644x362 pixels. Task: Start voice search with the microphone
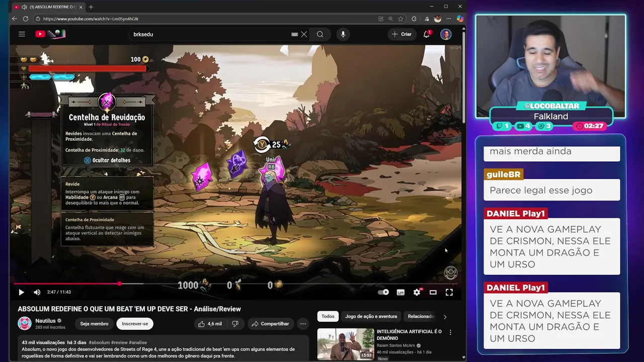[x=343, y=34]
